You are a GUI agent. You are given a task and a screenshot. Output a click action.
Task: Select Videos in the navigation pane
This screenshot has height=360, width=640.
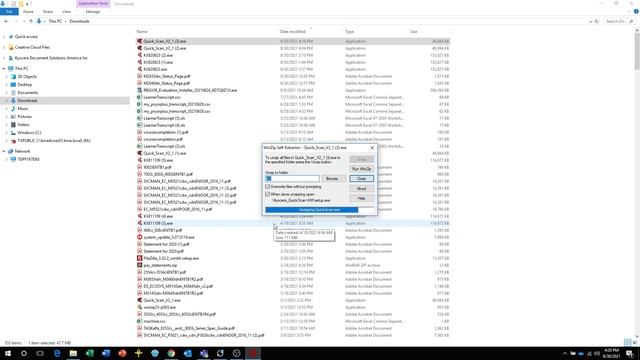pos(23,124)
